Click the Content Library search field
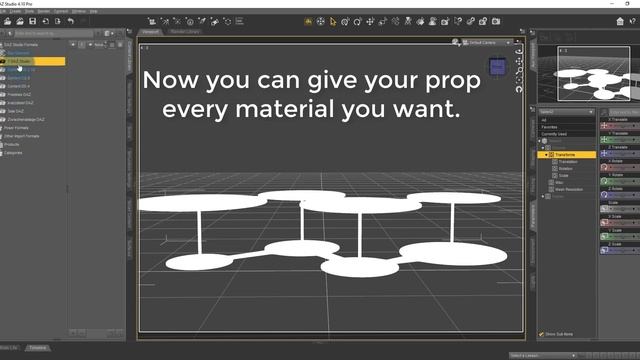Screen dimensions: 640x360 (x=54, y=33)
